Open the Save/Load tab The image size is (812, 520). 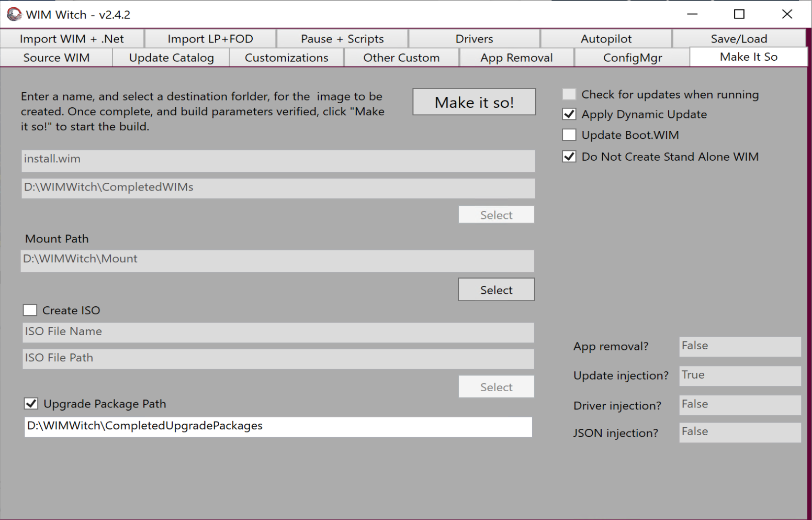coord(739,39)
